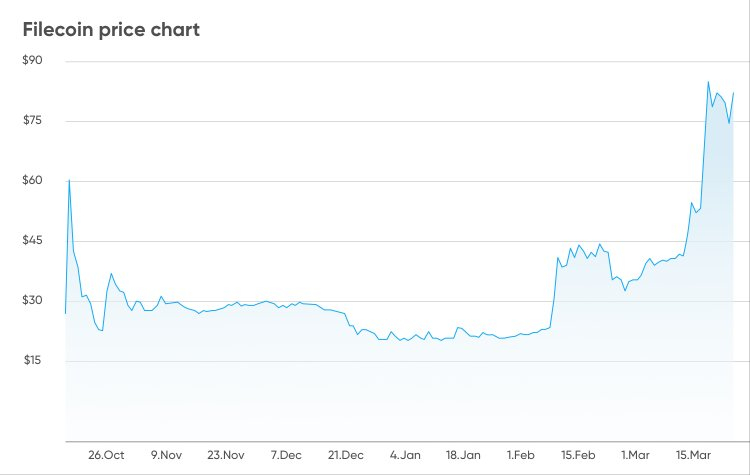Select the $60 price axis label
Viewport: 750px width, 475px height.
point(34,181)
